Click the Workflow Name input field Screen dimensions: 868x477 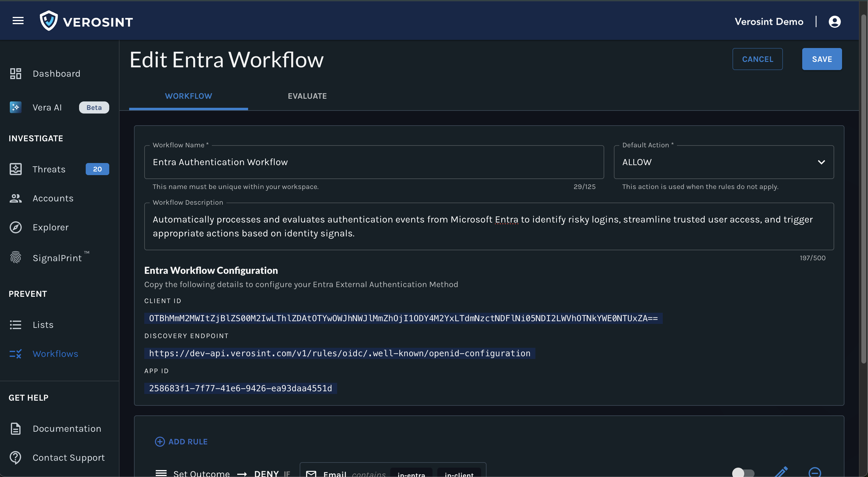[x=374, y=162]
